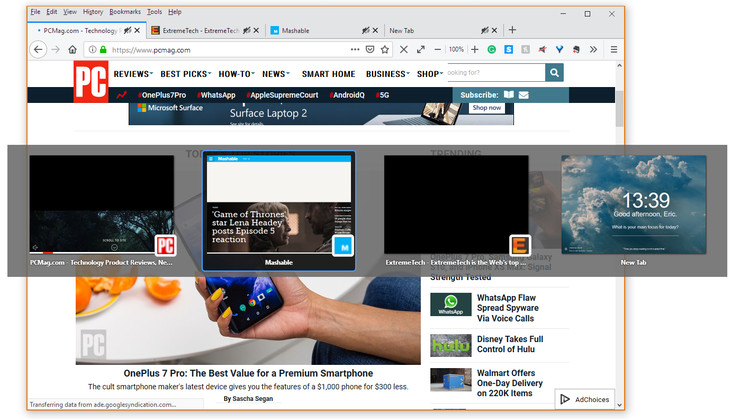Bookmark this page with the star icon

click(385, 50)
